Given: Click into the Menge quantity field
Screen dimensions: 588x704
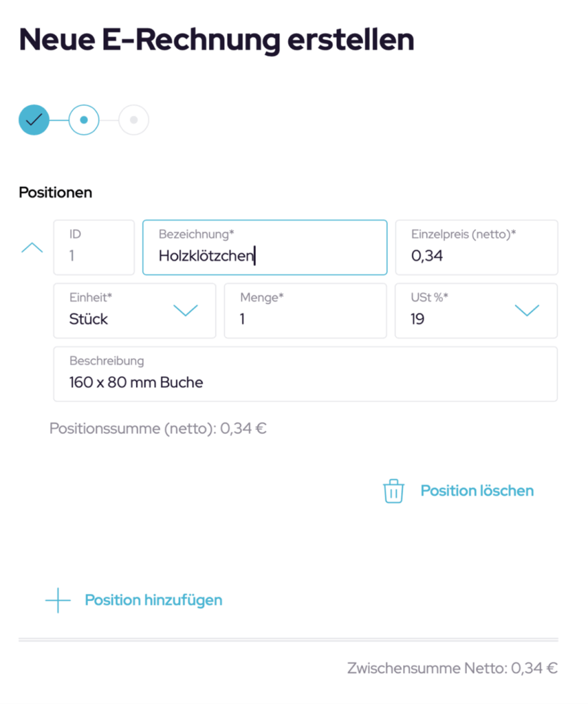Looking at the screenshot, I should pos(305,319).
